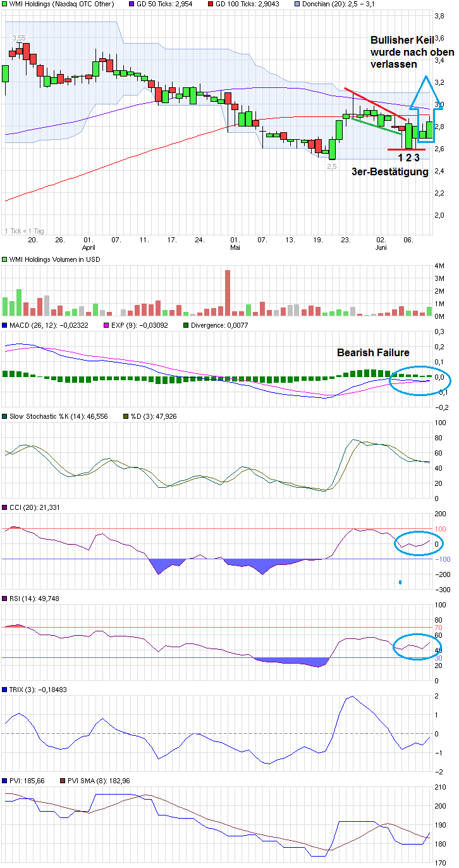Click the '11.' date axis label
Image resolution: width=459 pixels, height=868 pixels.
(144, 240)
